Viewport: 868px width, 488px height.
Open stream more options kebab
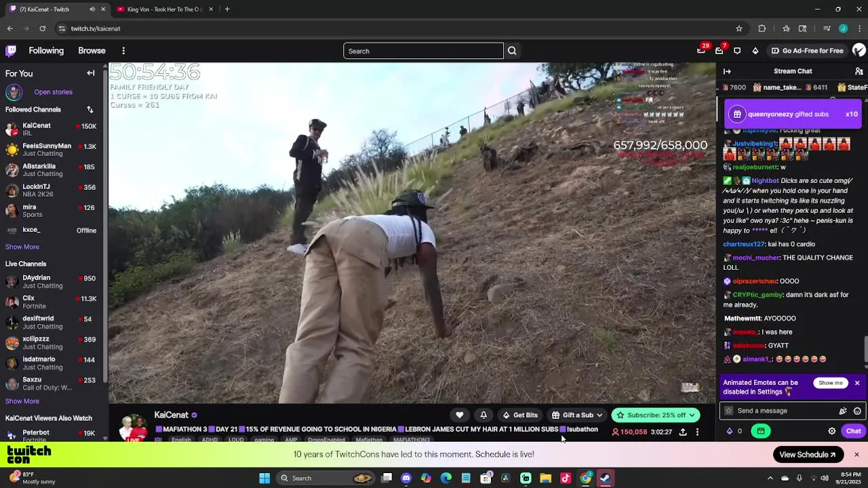click(x=697, y=432)
